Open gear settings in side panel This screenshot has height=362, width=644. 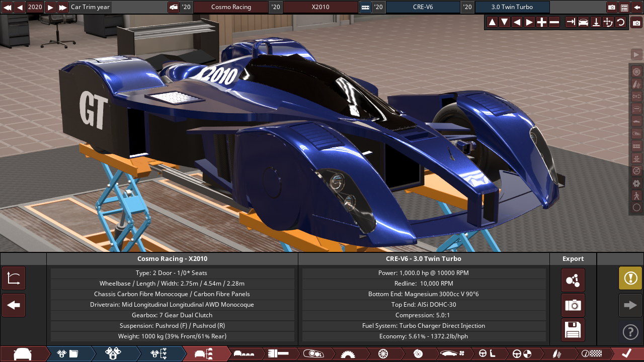[636, 184]
